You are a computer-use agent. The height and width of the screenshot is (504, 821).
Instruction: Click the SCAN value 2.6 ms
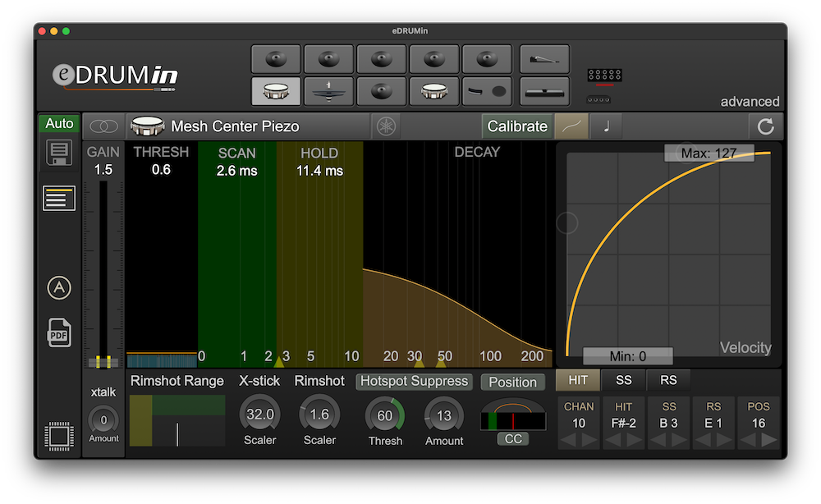(236, 171)
